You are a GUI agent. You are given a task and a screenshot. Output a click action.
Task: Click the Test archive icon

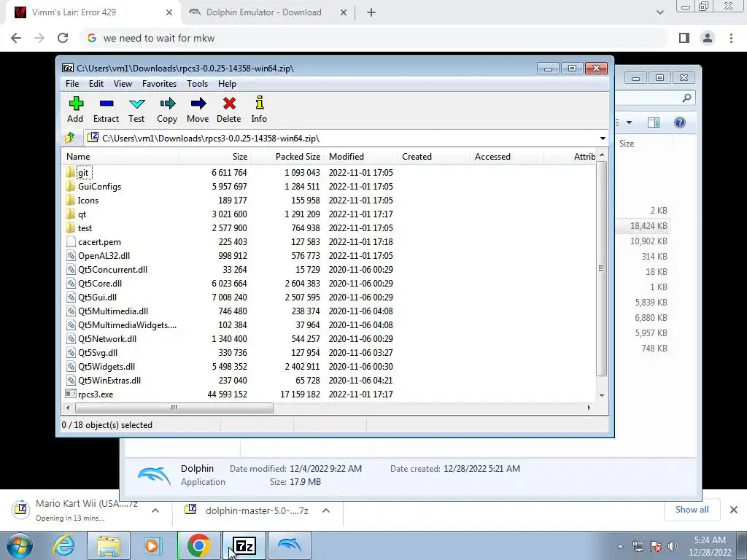coord(136,104)
